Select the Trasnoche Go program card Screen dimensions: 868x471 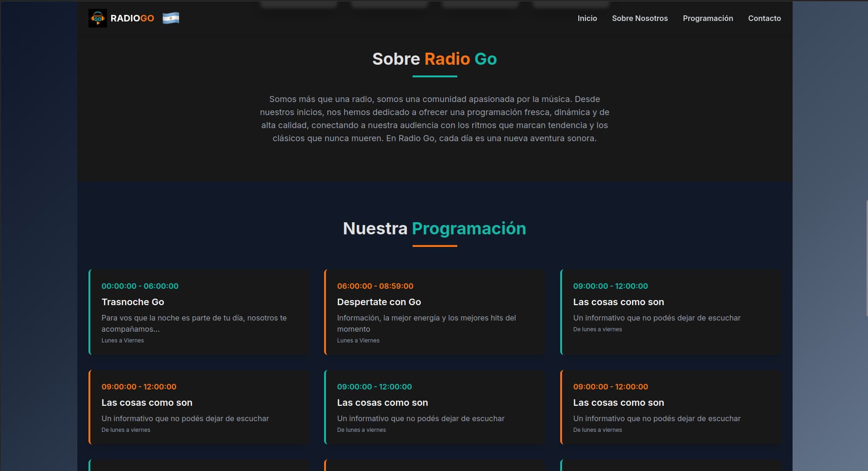[199, 312]
